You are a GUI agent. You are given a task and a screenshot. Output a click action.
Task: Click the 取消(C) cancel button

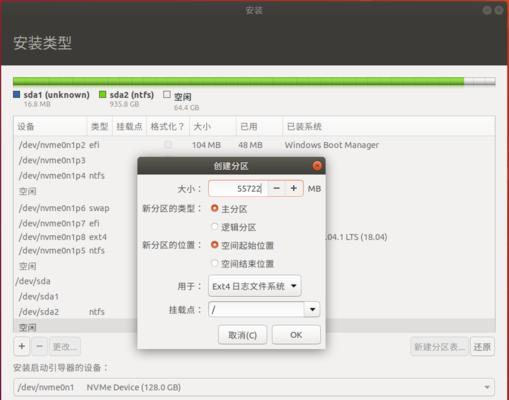243,335
